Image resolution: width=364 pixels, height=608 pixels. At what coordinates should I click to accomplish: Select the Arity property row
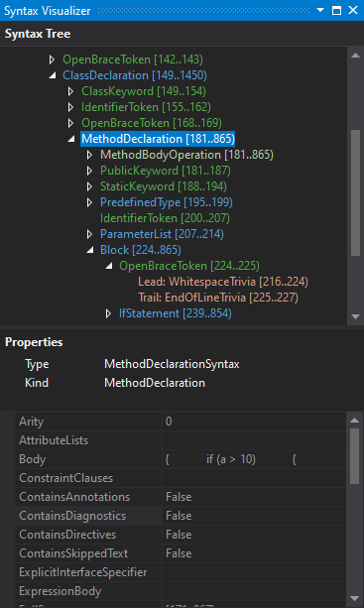point(180,422)
